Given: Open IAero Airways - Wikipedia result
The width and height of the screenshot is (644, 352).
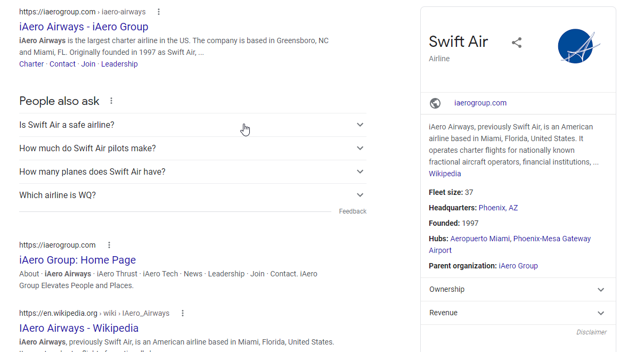Looking at the screenshot, I should pyautogui.click(x=79, y=328).
